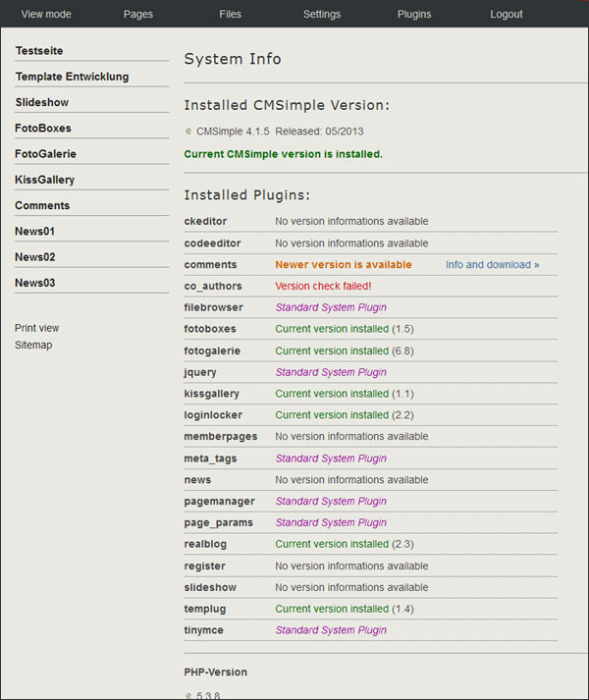Click 'Standard System Plugin' in filebrowser row
This screenshot has width=589, height=700.
[x=331, y=307]
